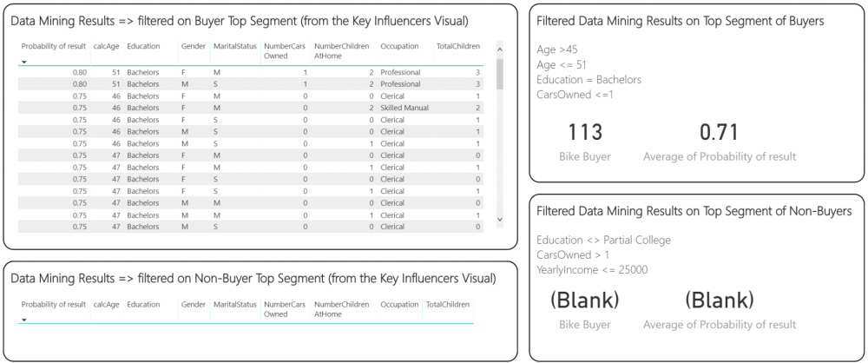Click sort arrow in Non-Buyer table header
The width and height of the screenshot is (868, 363).
(x=24, y=320)
